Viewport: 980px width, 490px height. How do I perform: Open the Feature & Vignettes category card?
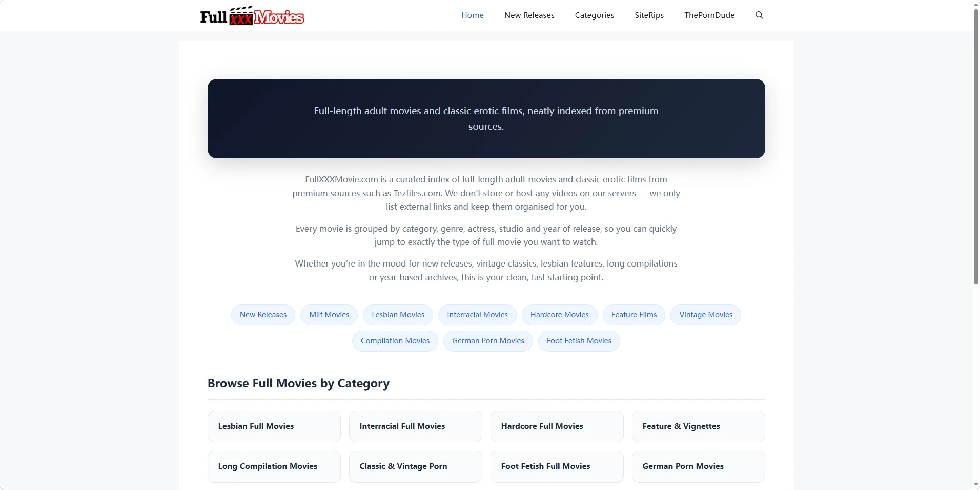698,426
